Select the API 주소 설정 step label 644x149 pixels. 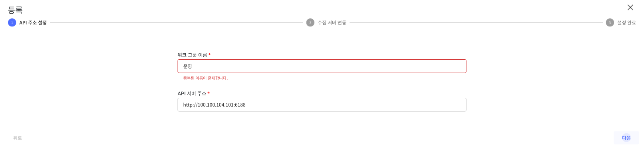pyautogui.click(x=33, y=22)
